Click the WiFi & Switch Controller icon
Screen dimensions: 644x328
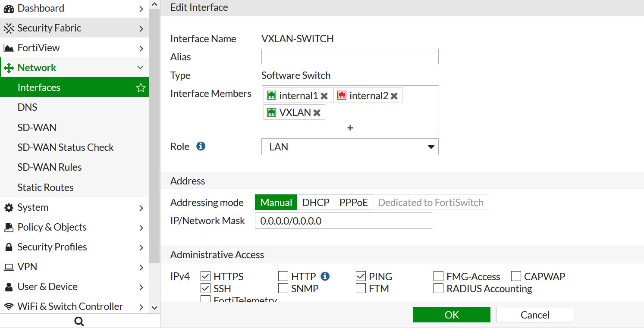coord(9,307)
